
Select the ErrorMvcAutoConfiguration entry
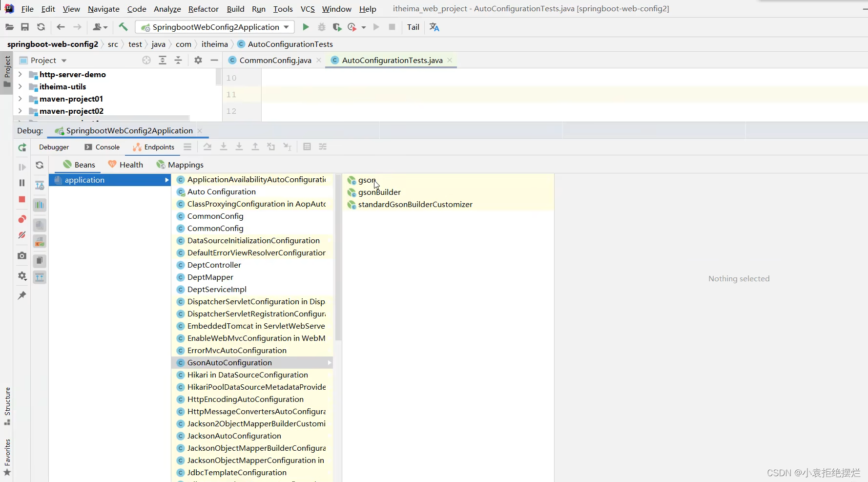pos(252,351)
